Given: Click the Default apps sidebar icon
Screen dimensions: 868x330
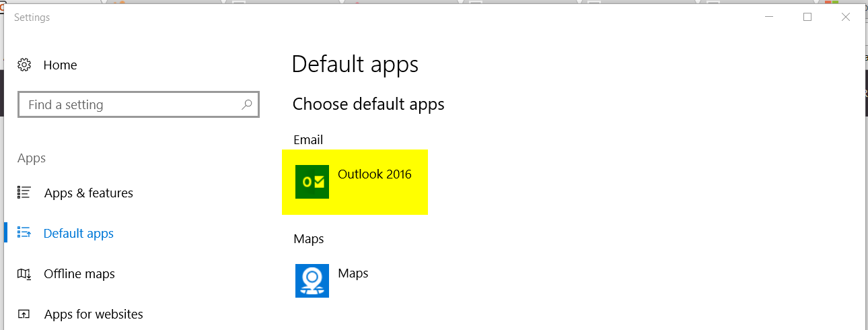Looking at the screenshot, I should (24, 233).
